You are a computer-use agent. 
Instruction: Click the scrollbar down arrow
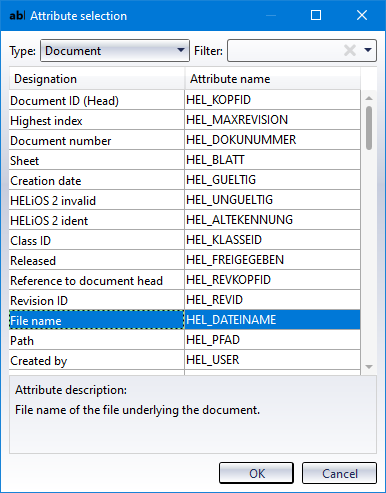tap(369, 367)
